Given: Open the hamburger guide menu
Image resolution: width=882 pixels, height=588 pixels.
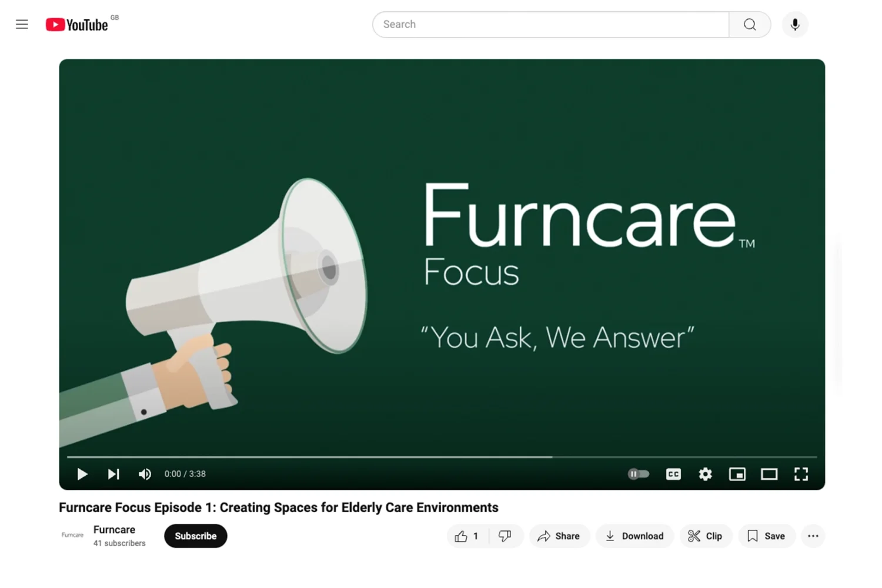Looking at the screenshot, I should click(x=22, y=24).
